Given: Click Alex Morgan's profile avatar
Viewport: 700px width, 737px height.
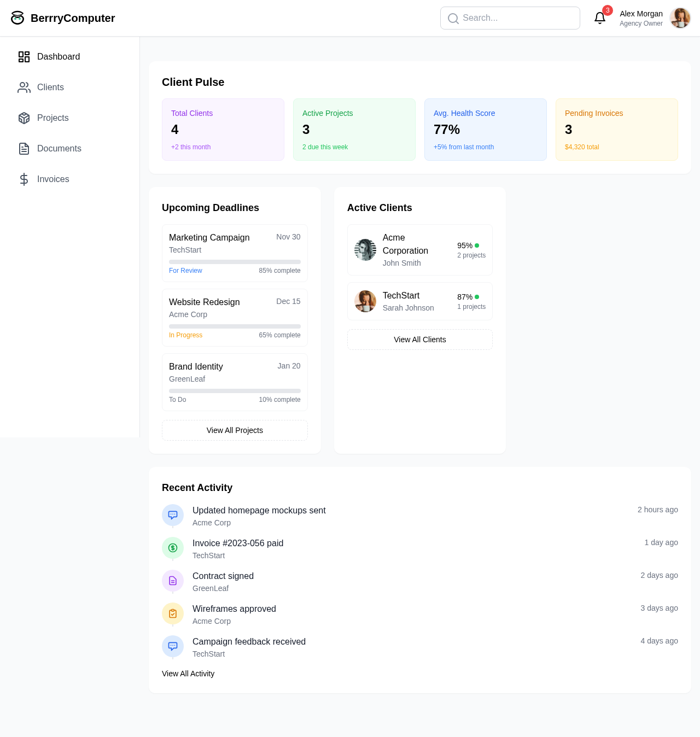Looking at the screenshot, I should point(680,17).
